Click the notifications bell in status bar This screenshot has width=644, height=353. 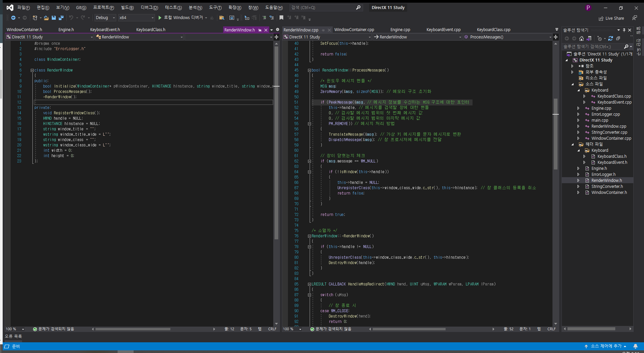(x=636, y=346)
